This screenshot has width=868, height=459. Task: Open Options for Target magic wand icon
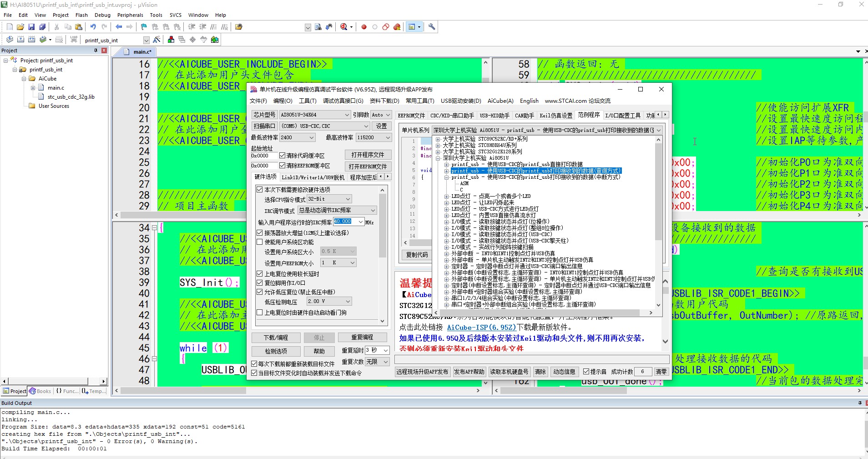point(156,40)
